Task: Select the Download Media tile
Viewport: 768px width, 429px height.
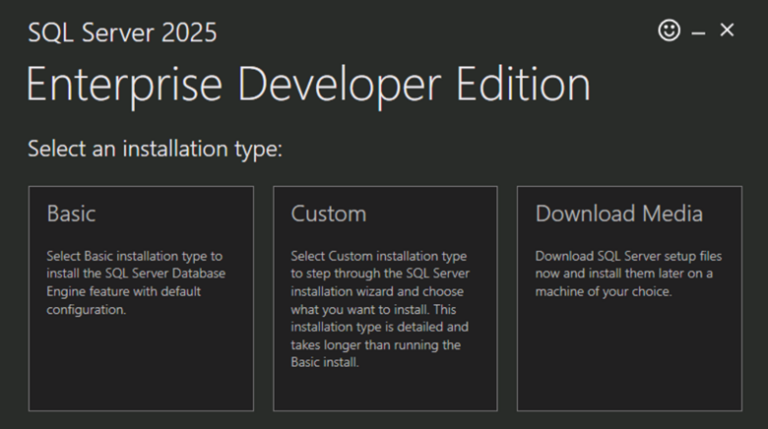Action: (629, 298)
